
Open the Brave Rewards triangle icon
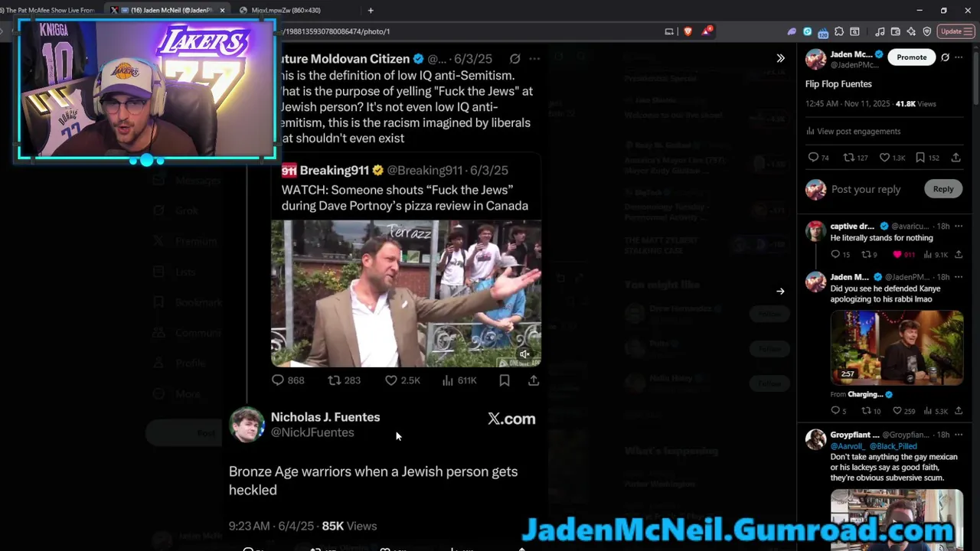pos(707,31)
